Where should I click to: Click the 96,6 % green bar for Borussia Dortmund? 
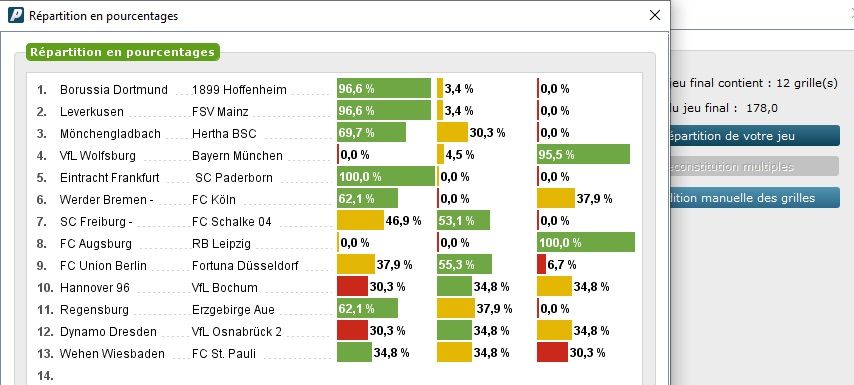coord(384,88)
